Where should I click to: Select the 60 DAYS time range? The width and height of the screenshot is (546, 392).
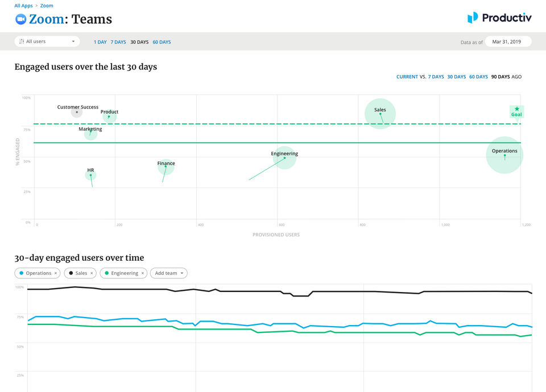pos(162,42)
